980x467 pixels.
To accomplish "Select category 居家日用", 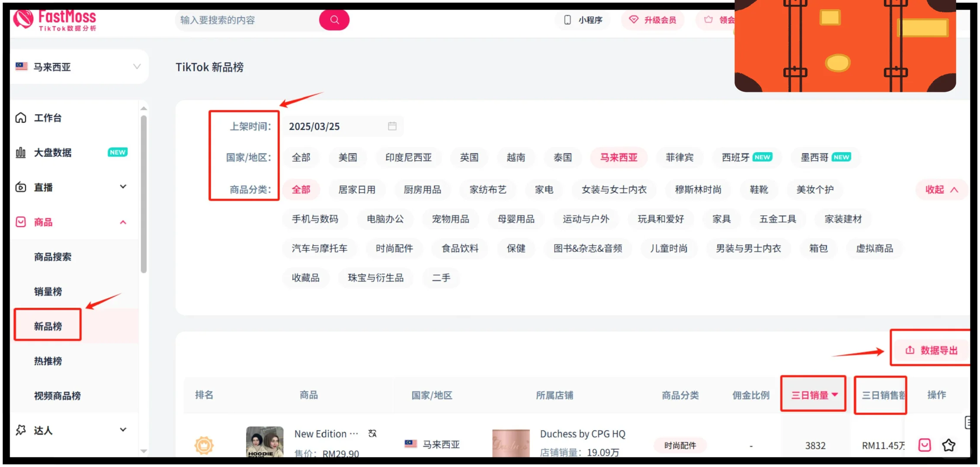I will [x=357, y=189].
